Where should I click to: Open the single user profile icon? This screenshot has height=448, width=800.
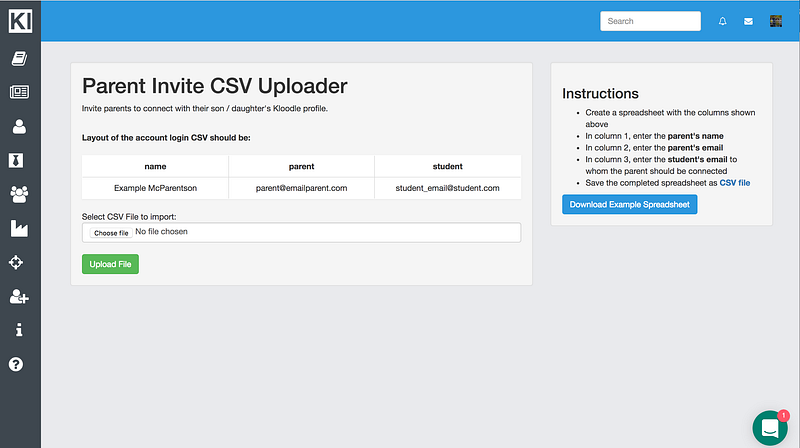[19, 127]
